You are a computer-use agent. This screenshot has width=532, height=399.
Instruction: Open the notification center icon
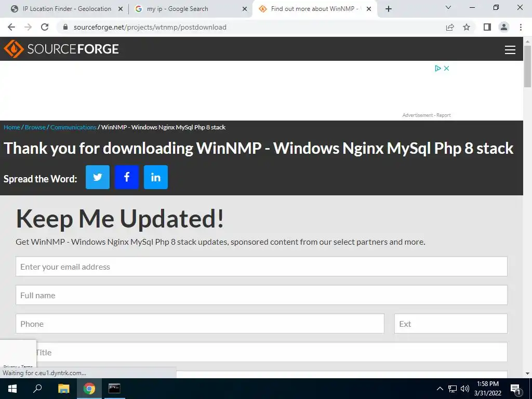click(515, 389)
